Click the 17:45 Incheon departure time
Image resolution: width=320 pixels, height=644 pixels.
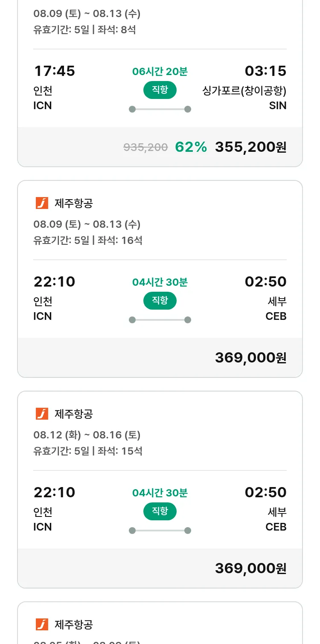(54, 71)
